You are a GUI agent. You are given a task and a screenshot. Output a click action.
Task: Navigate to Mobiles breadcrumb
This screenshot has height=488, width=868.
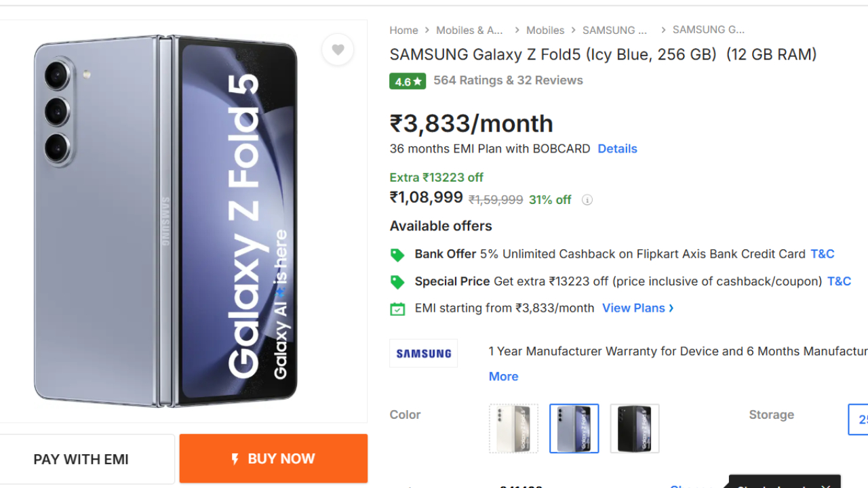545,30
